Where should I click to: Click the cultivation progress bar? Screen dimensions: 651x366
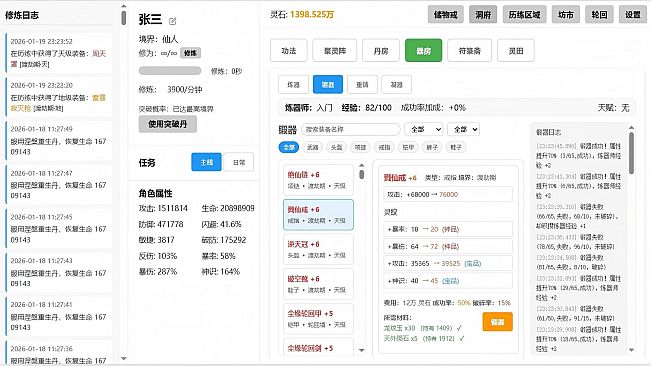170,71
